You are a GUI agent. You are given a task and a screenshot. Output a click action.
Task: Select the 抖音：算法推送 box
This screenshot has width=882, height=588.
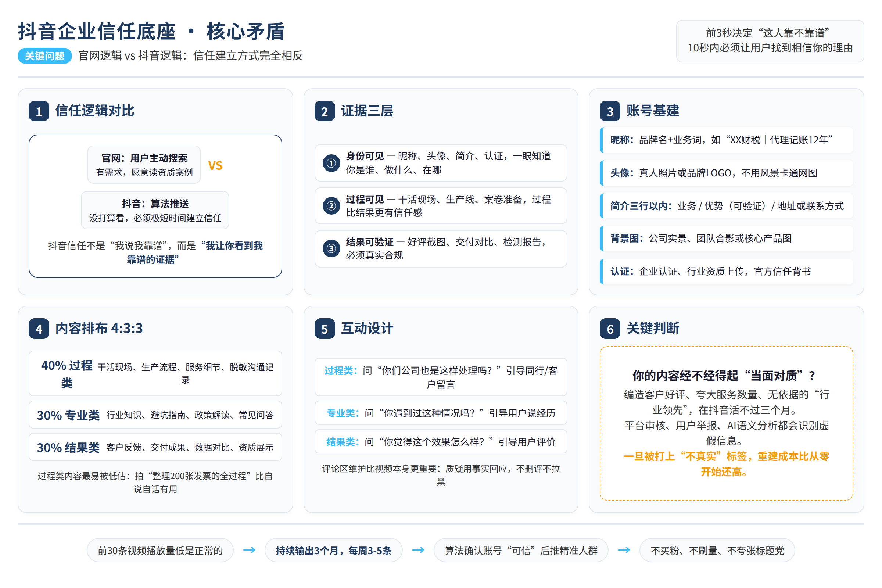[155, 210]
